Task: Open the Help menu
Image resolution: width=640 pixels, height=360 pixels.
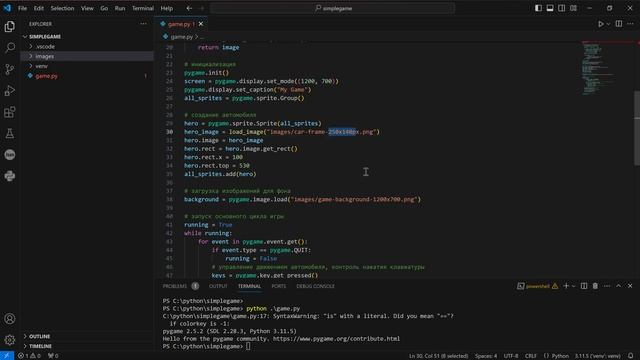Action: pos(167,8)
